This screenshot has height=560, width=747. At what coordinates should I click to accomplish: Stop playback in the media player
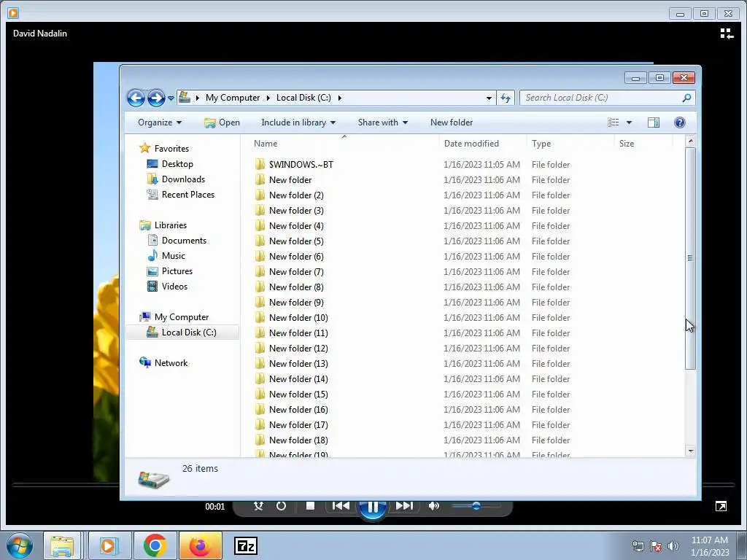tap(310, 506)
